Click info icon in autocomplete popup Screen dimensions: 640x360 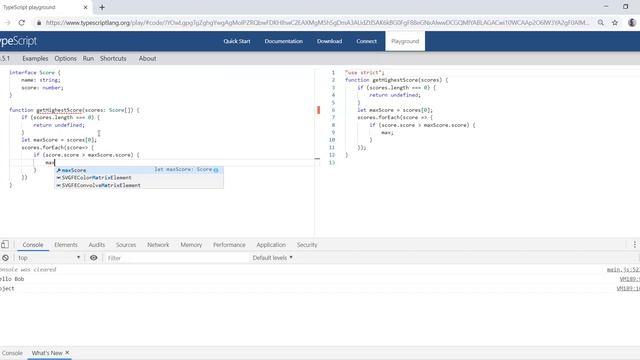[216, 170]
